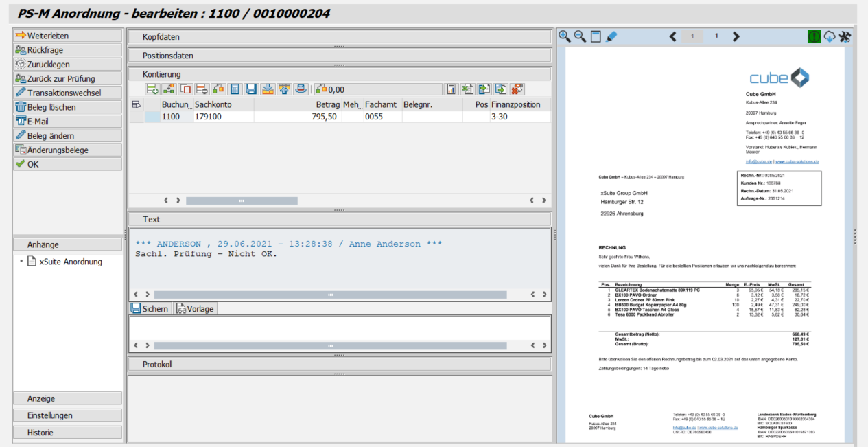868x447 pixels.
Task: Zoom out of the invoice preview
Action: [580, 36]
